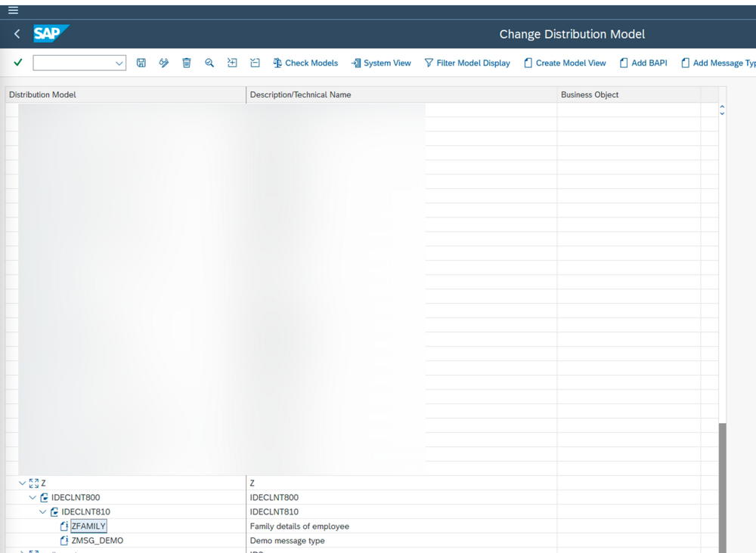Open the command field dropdown arrow
The width and height of the screenshot is (756, 553).
119,63
